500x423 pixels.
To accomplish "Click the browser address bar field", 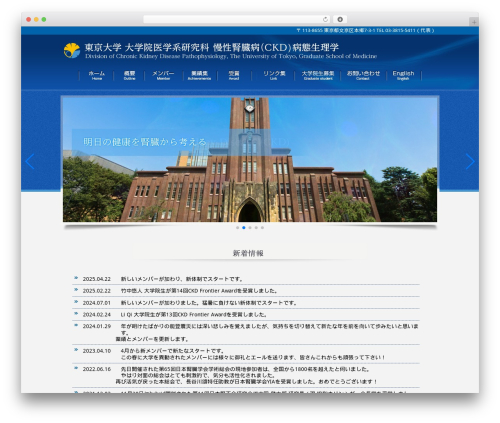I will 237,19.
